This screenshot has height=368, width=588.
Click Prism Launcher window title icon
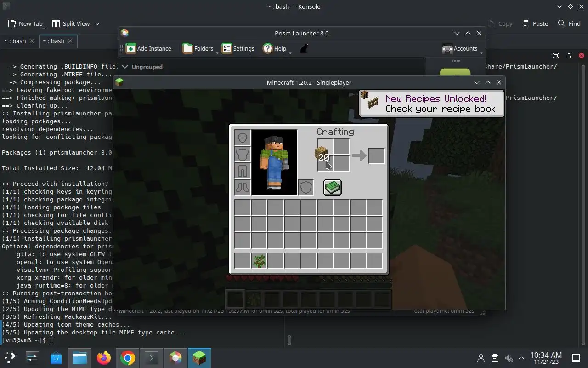pos(124,33)
